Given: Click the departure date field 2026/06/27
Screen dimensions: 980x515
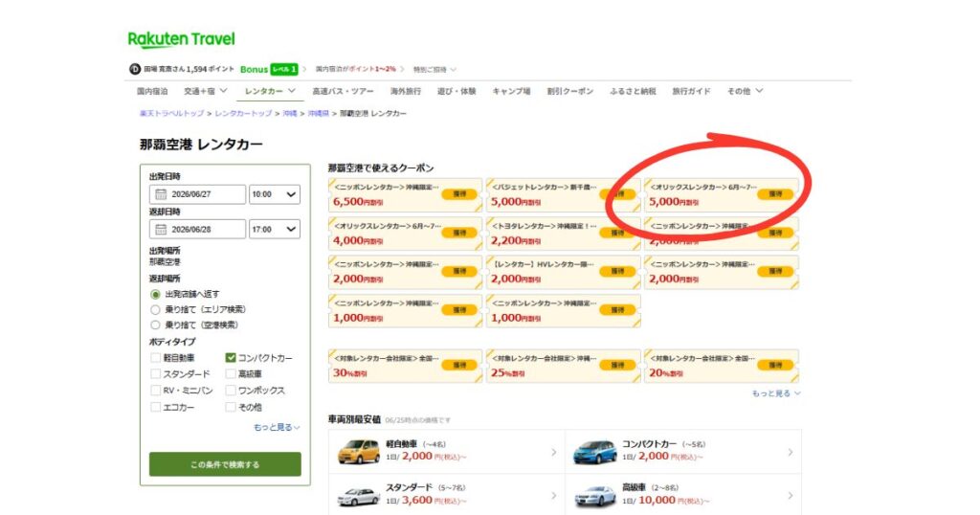Looking at the screenshot, I should point(197,194).
